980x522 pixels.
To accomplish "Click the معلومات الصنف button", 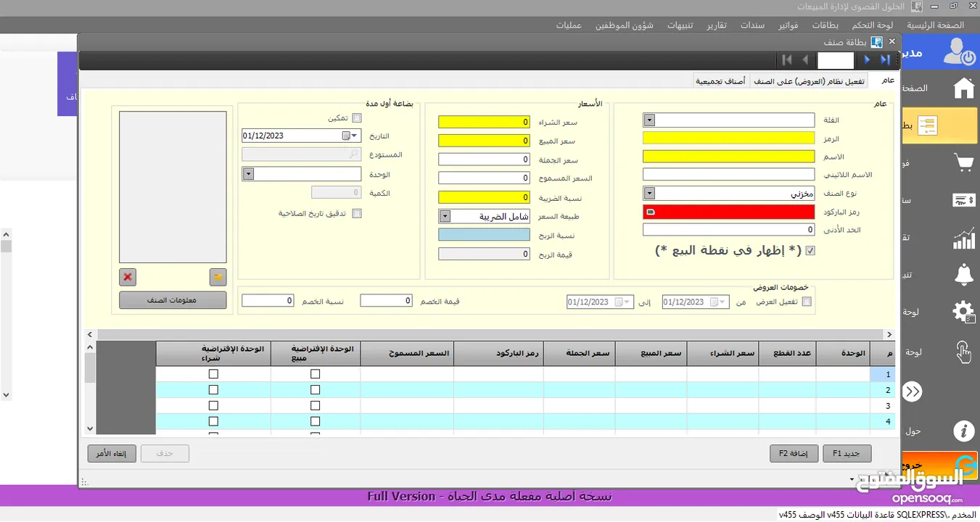I will (x=173, y=300).
